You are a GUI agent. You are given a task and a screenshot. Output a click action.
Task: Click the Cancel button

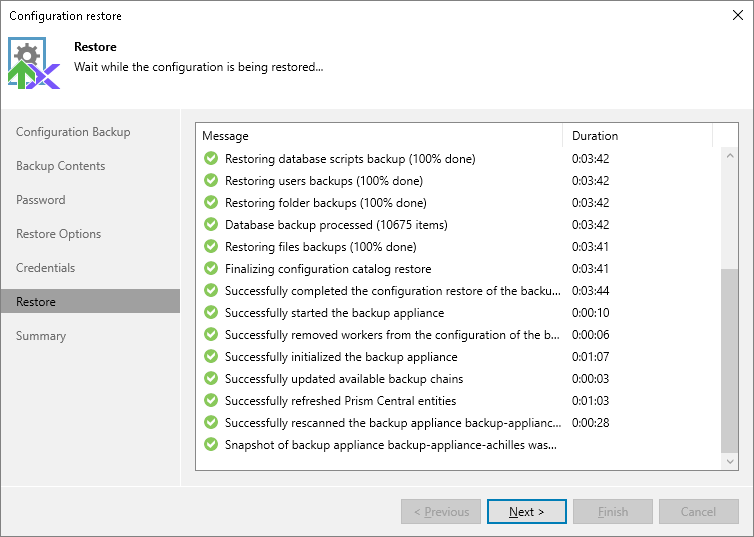[x=698, y=512]
